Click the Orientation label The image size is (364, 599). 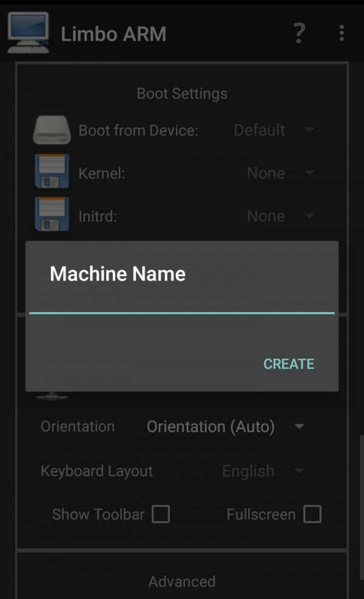tap(78, 427)
